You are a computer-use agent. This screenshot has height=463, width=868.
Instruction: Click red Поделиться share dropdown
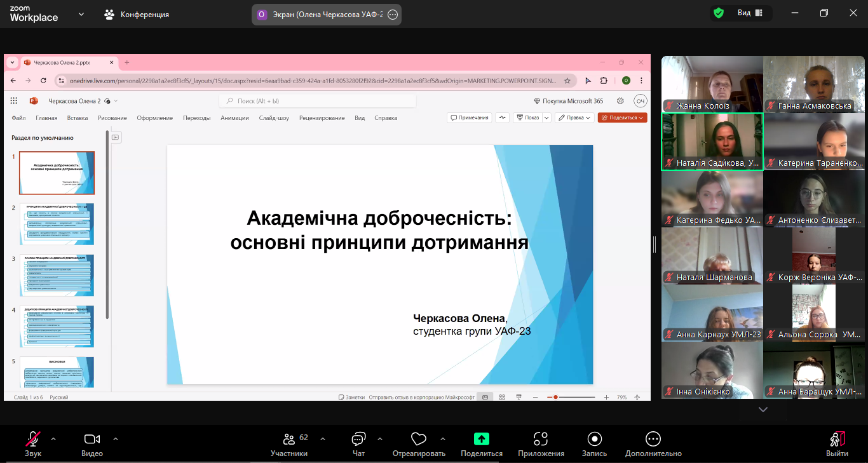[x=622, y=117]
